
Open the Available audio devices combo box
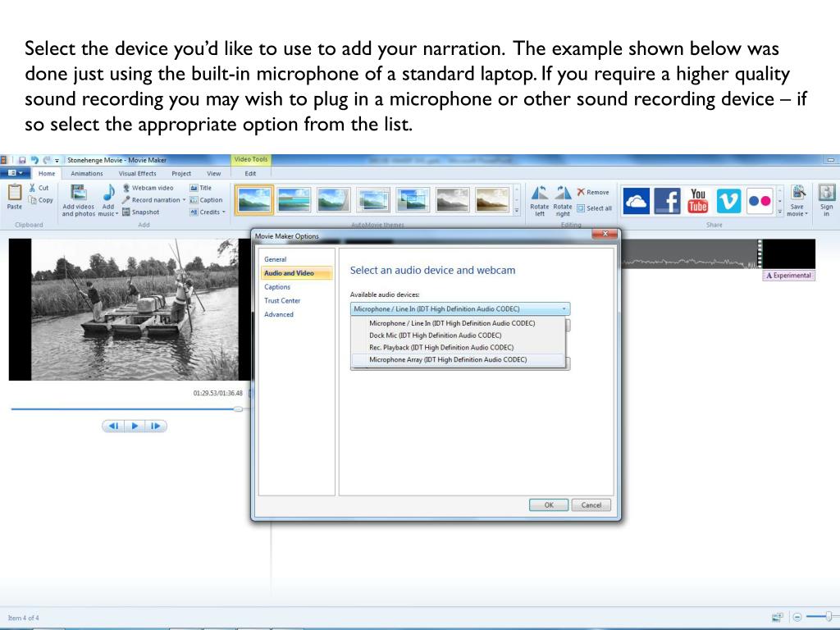[460, 309]
